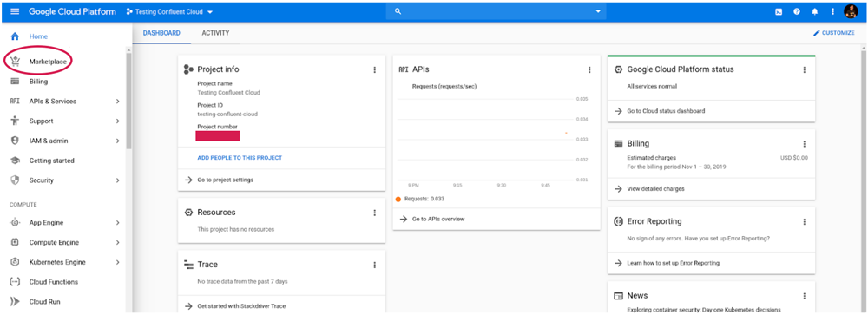Activate Cloud Shell icon in top bar
This screenshot has height=315, width=868.
click(x=779, y=11)
